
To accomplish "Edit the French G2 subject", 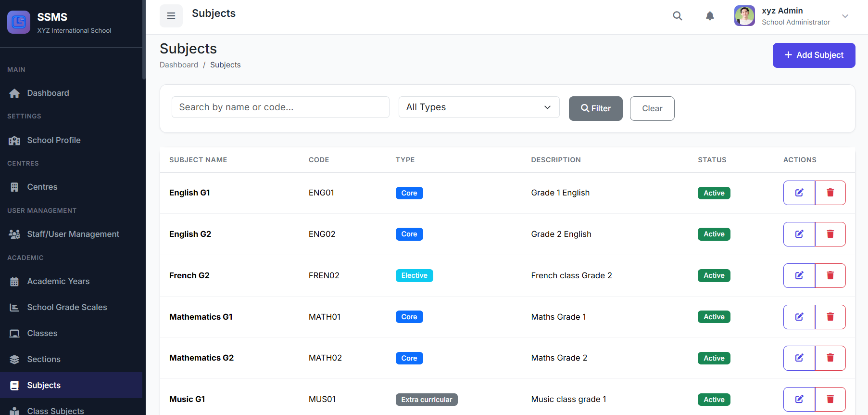I will [799, 275].
